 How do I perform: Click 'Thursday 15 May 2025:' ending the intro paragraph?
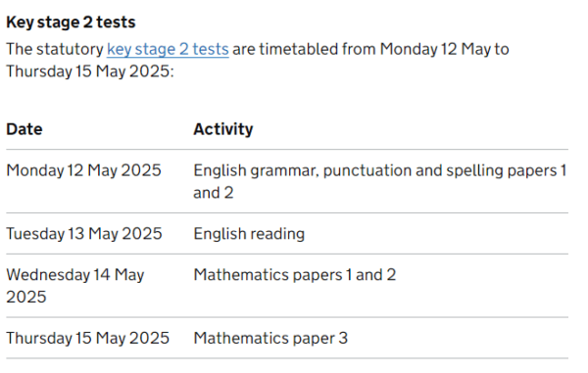coord(90,71)
